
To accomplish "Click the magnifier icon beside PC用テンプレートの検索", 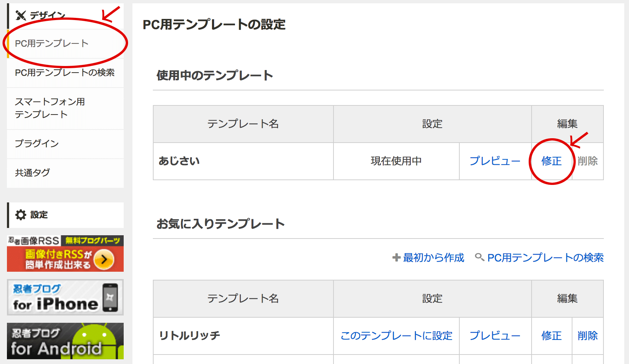I will [x=479, y=257].
